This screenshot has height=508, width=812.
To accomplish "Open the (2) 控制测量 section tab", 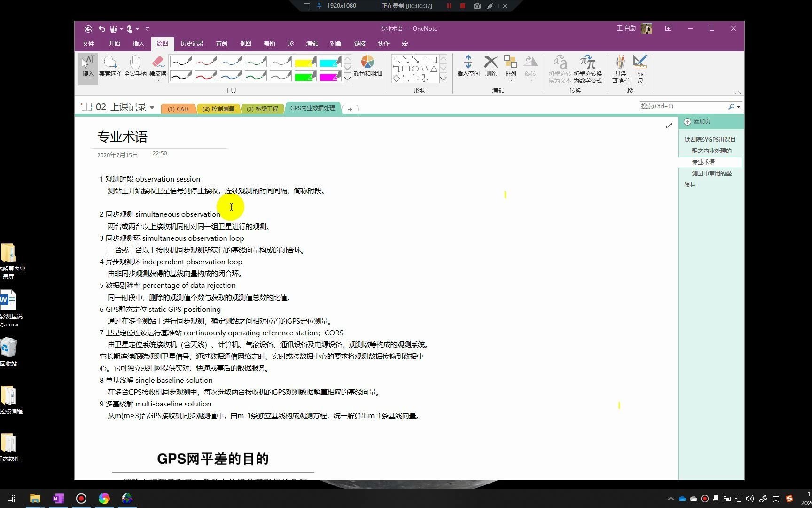I will [x=218, y=109].
